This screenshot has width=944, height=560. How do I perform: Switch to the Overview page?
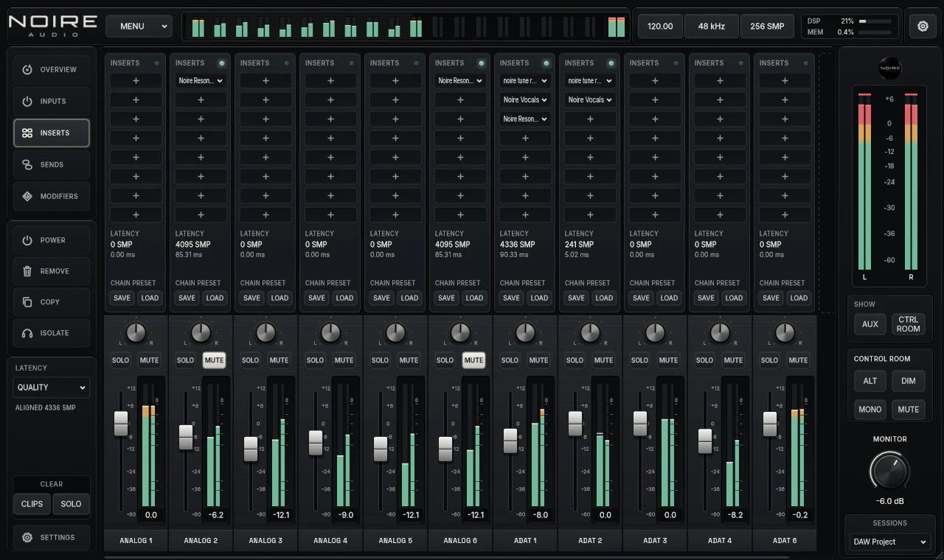52,69
